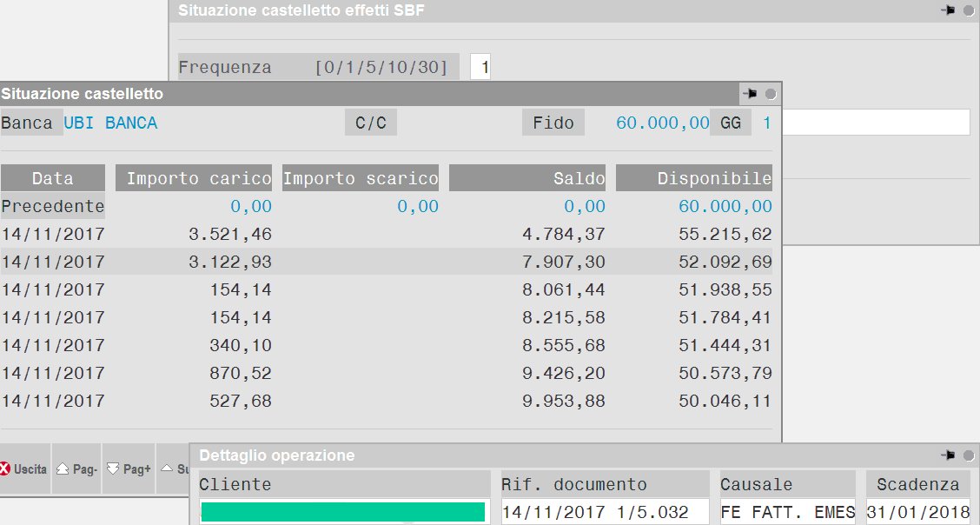980x525 pixels.
Task: Go to next page with Pag+
Action: [x=128, y=469]
